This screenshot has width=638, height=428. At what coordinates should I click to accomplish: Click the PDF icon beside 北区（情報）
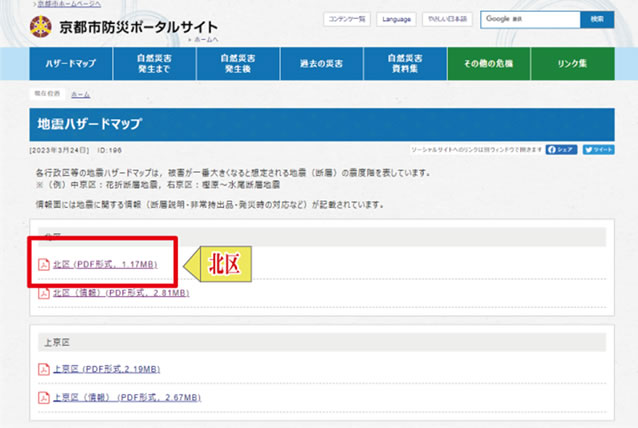[44, 293]
